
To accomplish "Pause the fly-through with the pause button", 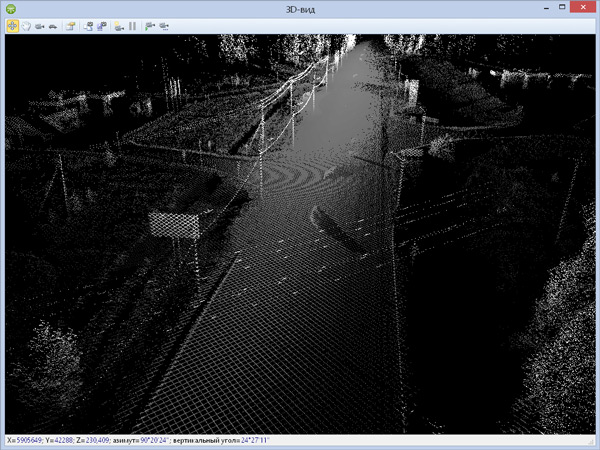I will (x=132, y=27).
